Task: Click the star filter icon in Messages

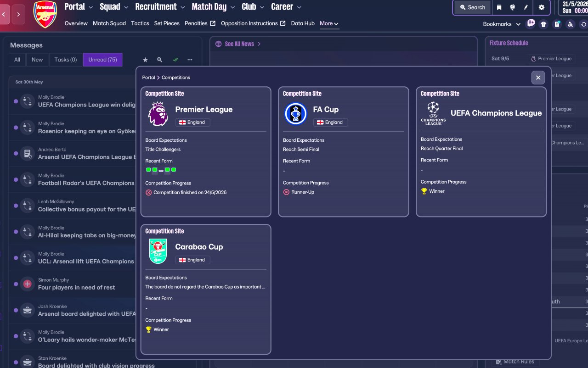Action: pos(145,60)
